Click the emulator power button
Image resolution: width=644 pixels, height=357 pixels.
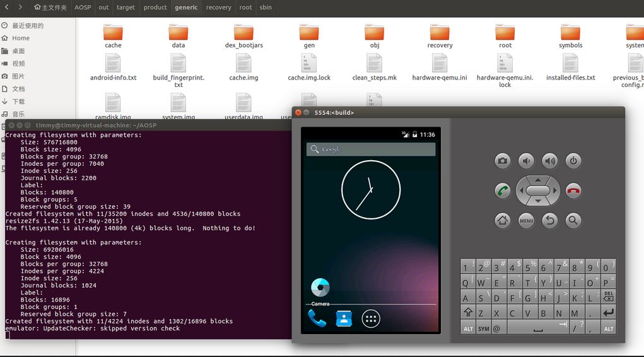(573, 161)
